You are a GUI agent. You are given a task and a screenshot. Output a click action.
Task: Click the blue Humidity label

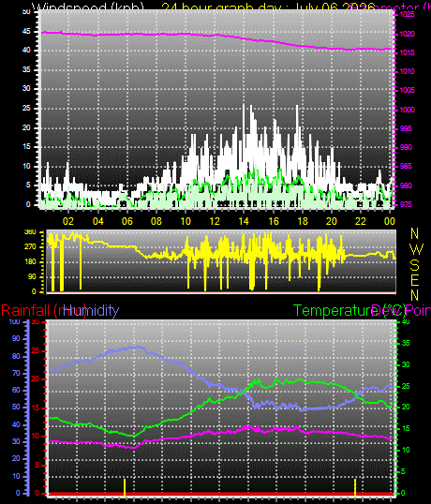pyautogui.click(x=91, y=311)
